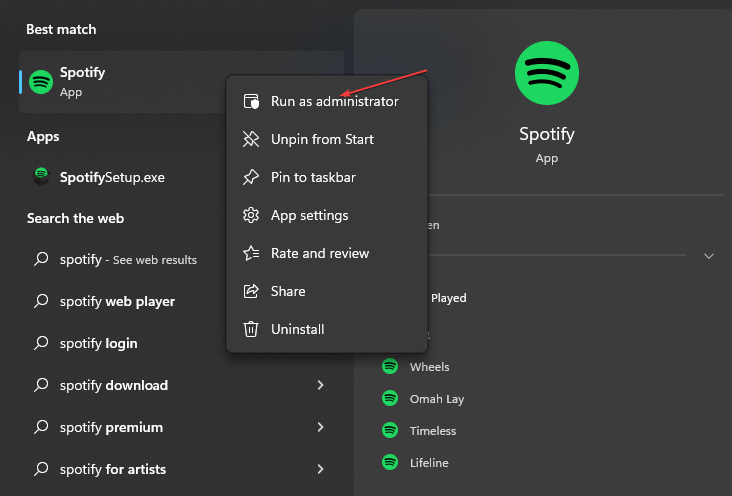Screen dimensions: 732x496
Task: Choose Rate and review menu entry
Action: [327, 253]
